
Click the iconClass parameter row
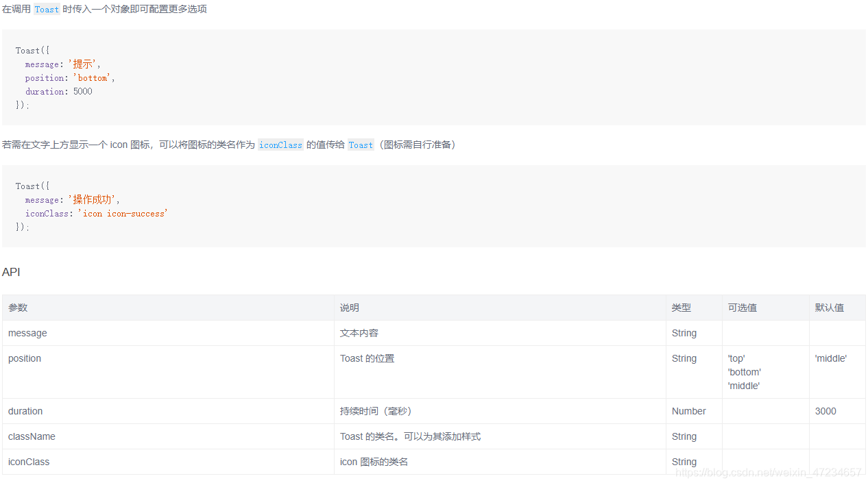coord(28,462)
